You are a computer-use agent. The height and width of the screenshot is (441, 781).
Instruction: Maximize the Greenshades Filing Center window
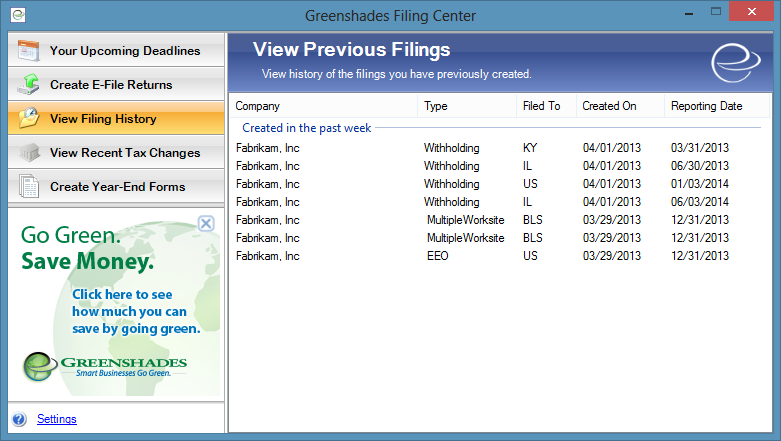click(x=716, y=12)
